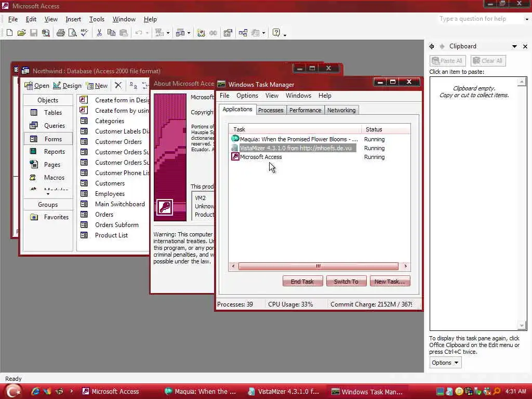Click the New Object toolbar icon

[x=256, y=33]
